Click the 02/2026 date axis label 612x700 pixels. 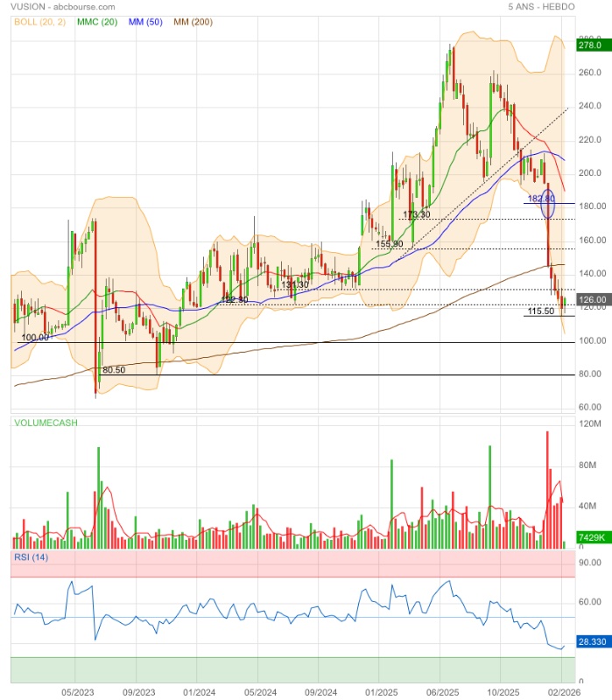[x=564, y=692]
